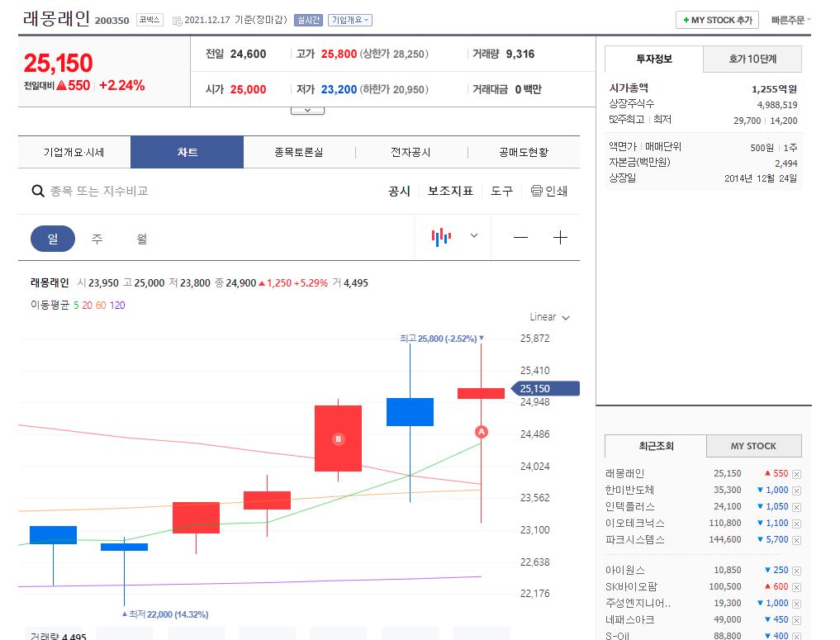This screenshot has width=840, height=640.
Task: Select the 일 daily period
Action: tap(53, 239)
